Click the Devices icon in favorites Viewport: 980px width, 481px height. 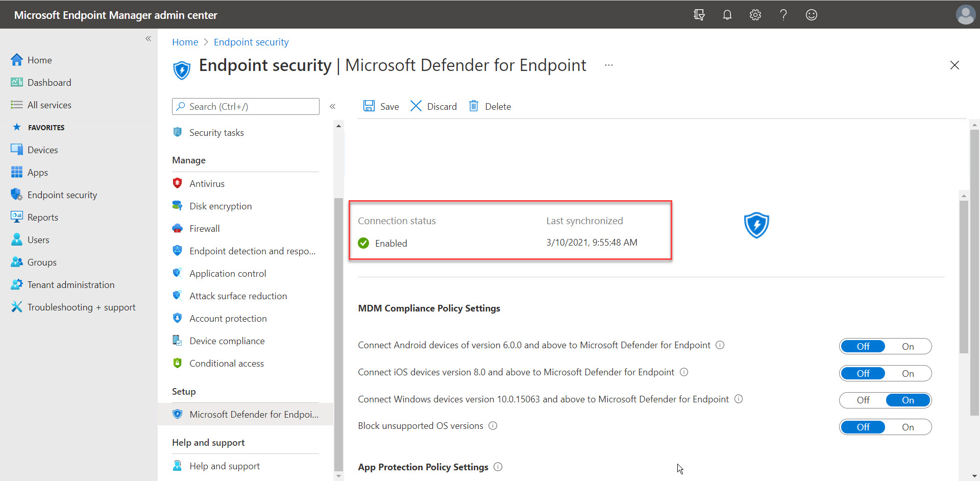[17, 150]
